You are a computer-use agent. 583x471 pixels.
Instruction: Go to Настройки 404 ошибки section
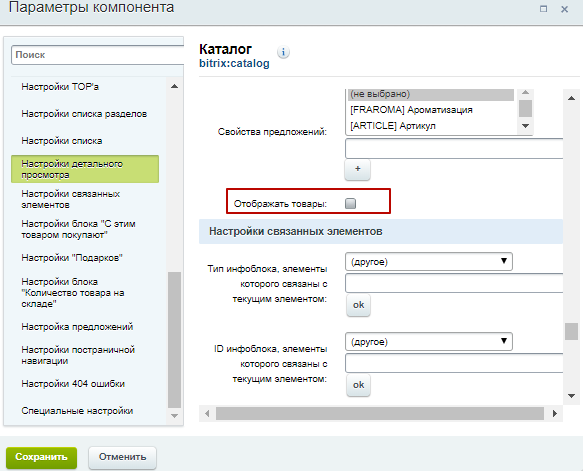pyautogui.click(x=73, y=384)
